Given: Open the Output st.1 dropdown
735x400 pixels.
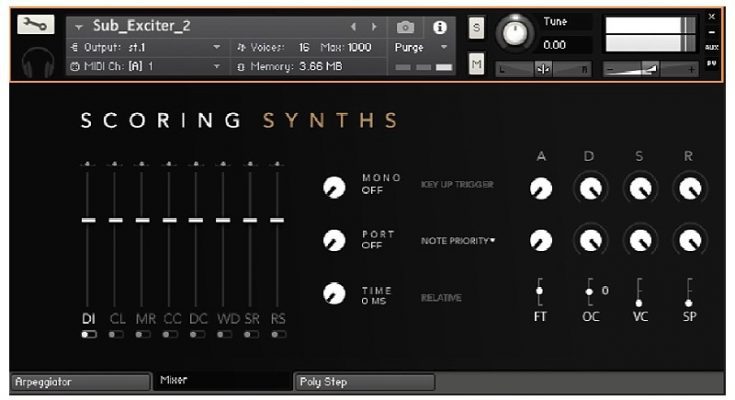Looking at the screenshot, I should tap(217, 47).
